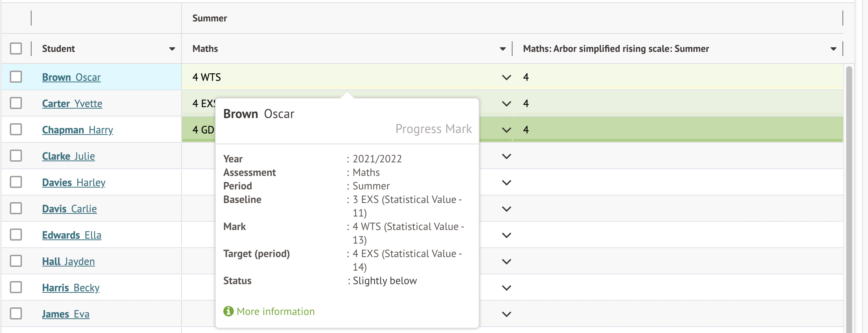Click the green info icon beside More information

pyautogui.click(x=228, y=311)
